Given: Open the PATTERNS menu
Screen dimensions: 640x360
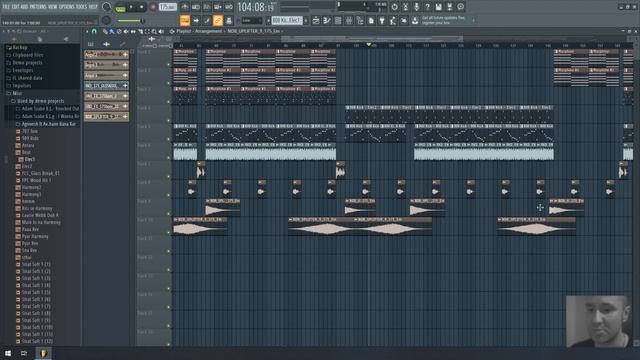Looking at the screenshot, I should (38, 7).
